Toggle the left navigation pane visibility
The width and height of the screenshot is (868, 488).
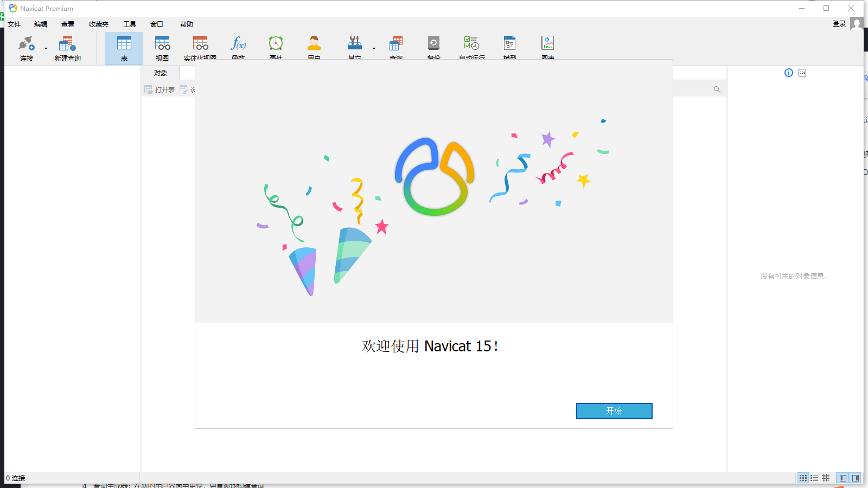pyautogui.click(x=843, y=478)
